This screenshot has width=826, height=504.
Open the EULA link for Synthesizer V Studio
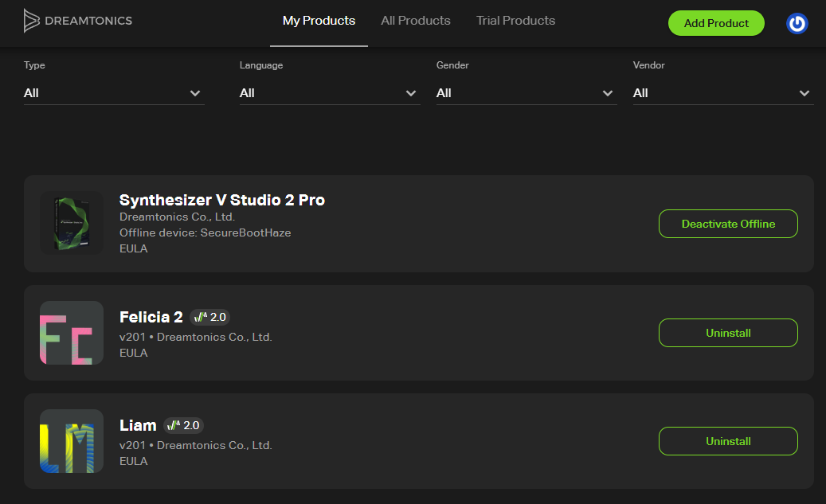(x=133, y=248)
